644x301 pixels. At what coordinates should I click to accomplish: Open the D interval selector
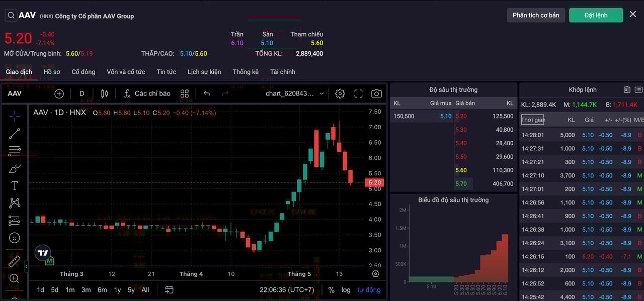[82, 93]
